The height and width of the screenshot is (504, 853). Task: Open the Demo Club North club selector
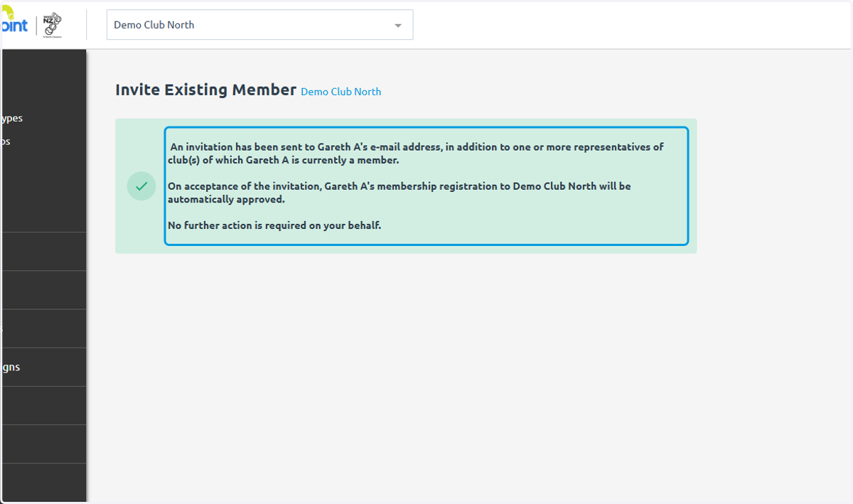259,25
